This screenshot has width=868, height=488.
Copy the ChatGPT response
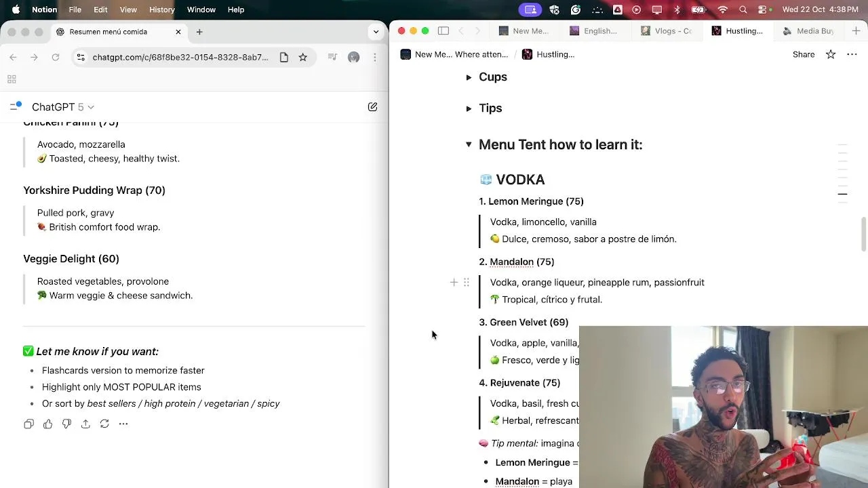[28, 424]
